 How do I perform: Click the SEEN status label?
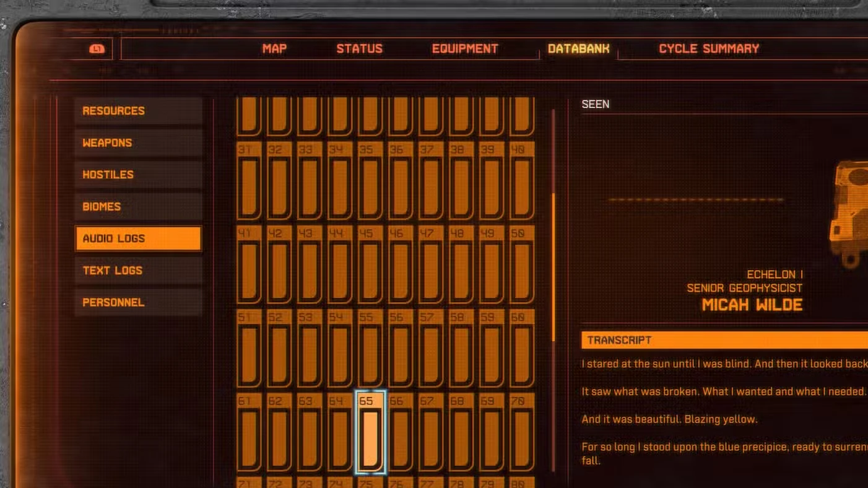point(596,104)
